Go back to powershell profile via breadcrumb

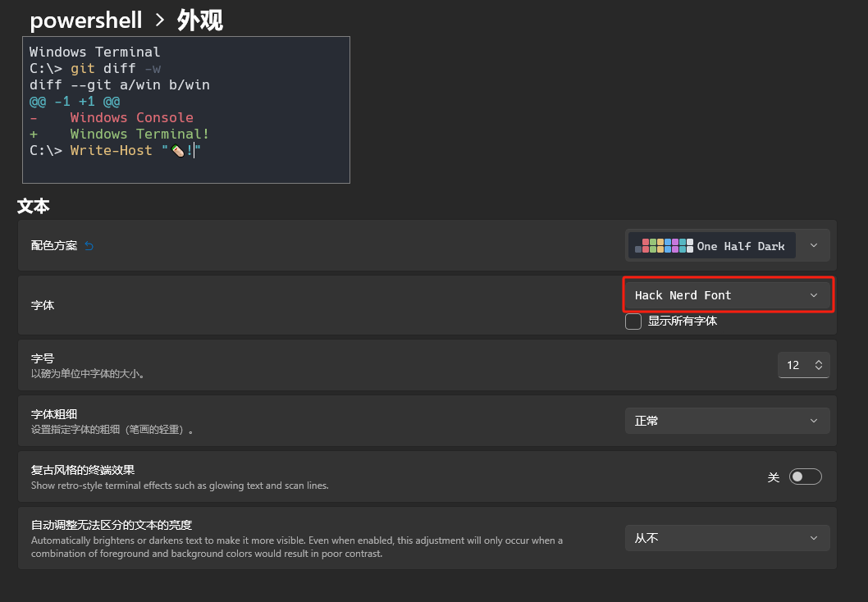click(86, 21)
